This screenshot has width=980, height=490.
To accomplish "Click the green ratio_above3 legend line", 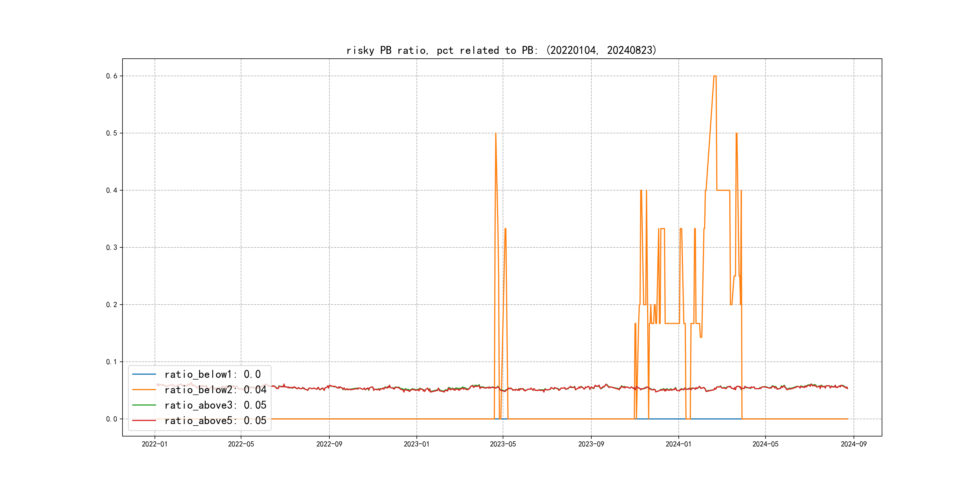I will point(144,405).
